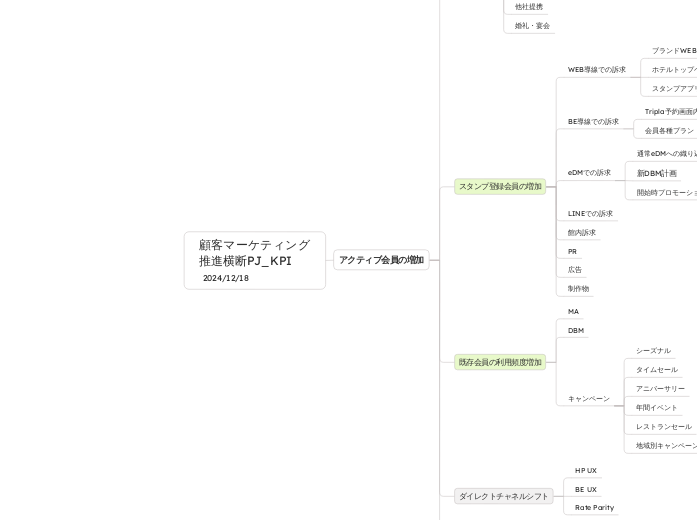
Task: Click the 年間イベント leaf node
Action: click(x=656, y=408)
